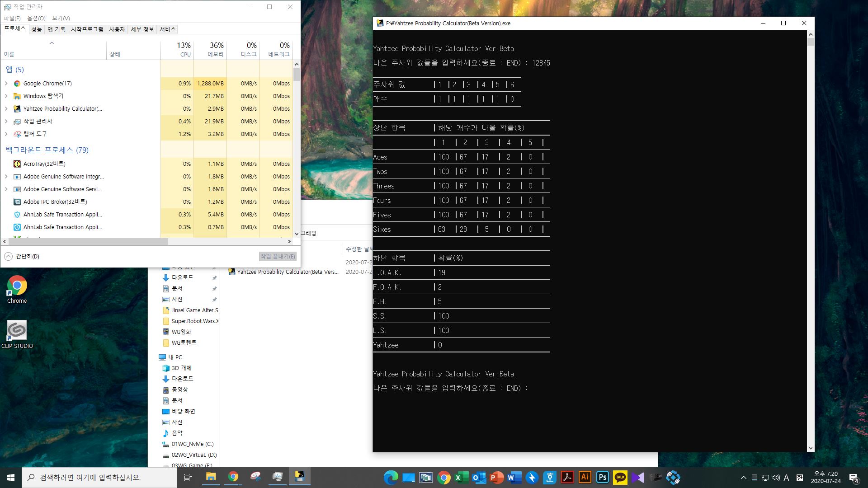Click the 작업 끝내기 button
Screen dimensions: 868x488
[278, 256]
